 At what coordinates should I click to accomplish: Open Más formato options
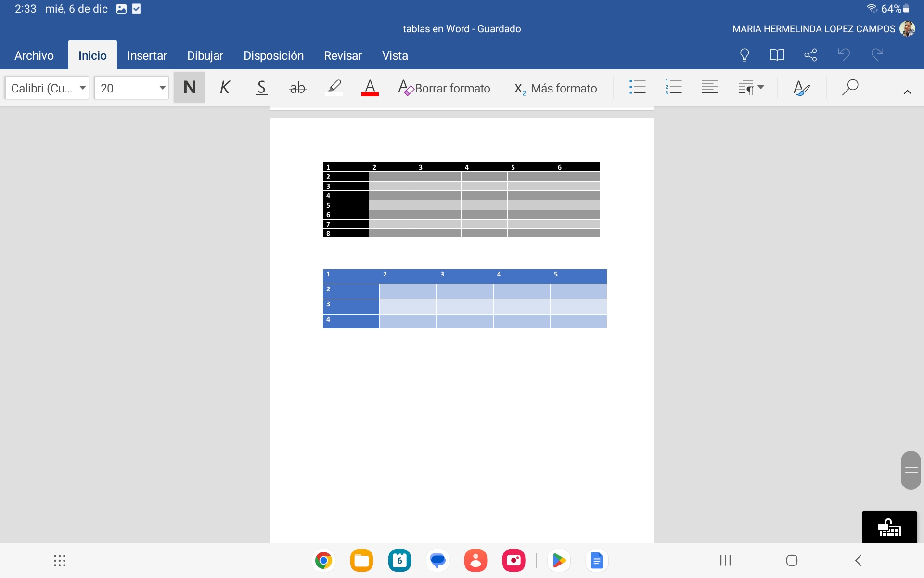556,88
